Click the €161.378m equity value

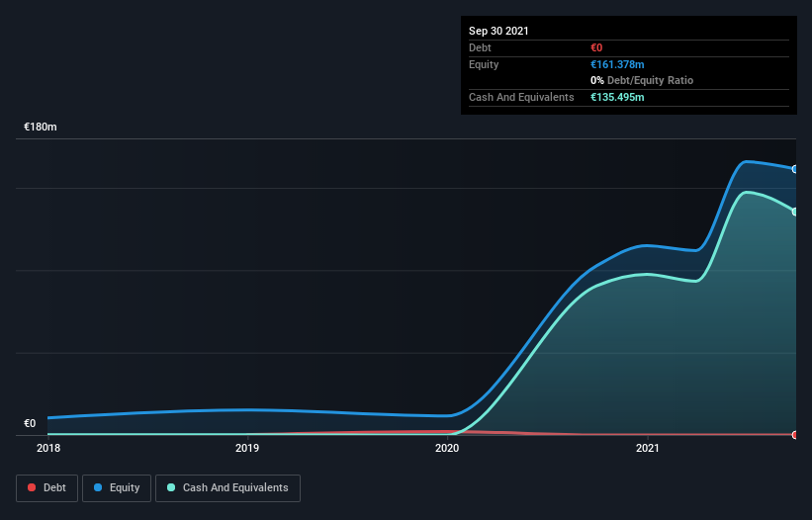pyautogui.click(x=617, y=64)
